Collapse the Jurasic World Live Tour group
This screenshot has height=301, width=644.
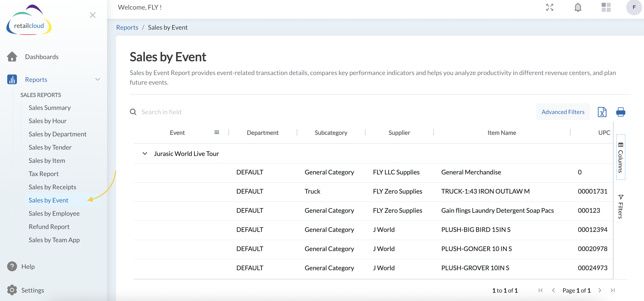[145, 153]
